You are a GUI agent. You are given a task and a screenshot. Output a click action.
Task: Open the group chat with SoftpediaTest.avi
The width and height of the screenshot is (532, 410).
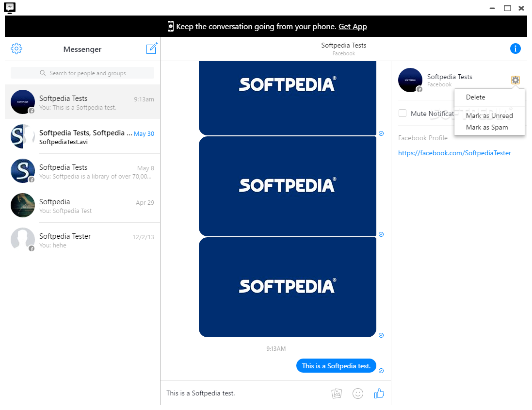click(x=82, y=136)
